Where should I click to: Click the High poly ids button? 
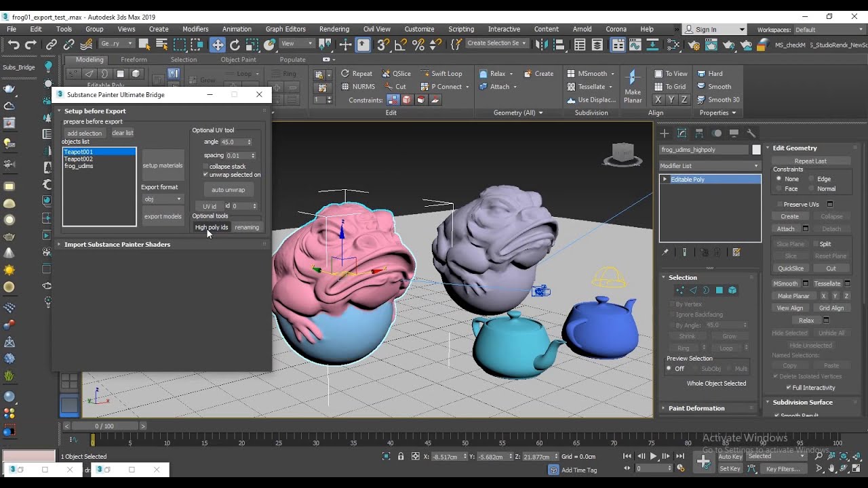[x=212, y=227]
